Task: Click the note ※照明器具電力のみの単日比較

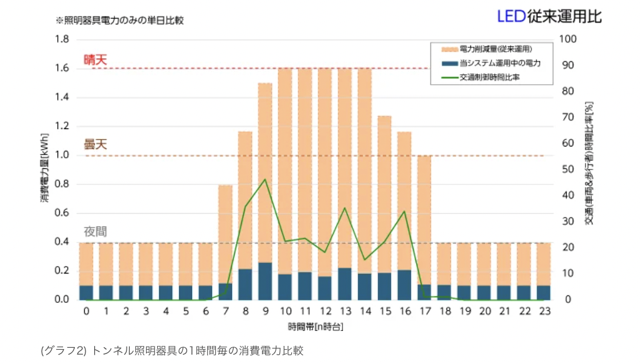Action: pyautogui.click(x=120, y=20)
